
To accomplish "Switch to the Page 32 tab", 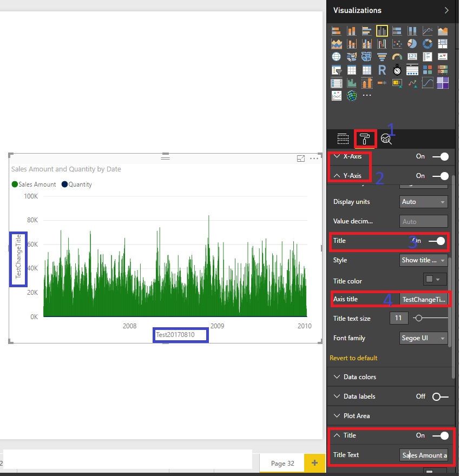I will [282, 463].
